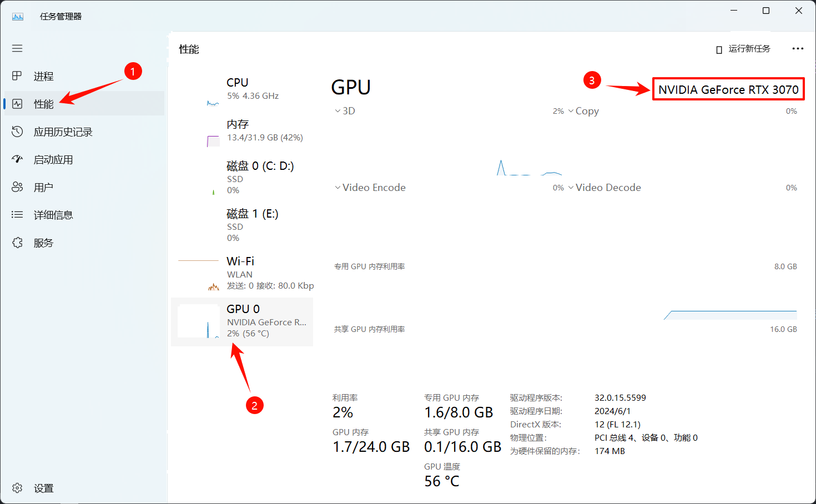Click dedicated memory 1.6/8.0 GB value
Image resolution: width=816 pixels, height=504 pixels.
[459, 412]
